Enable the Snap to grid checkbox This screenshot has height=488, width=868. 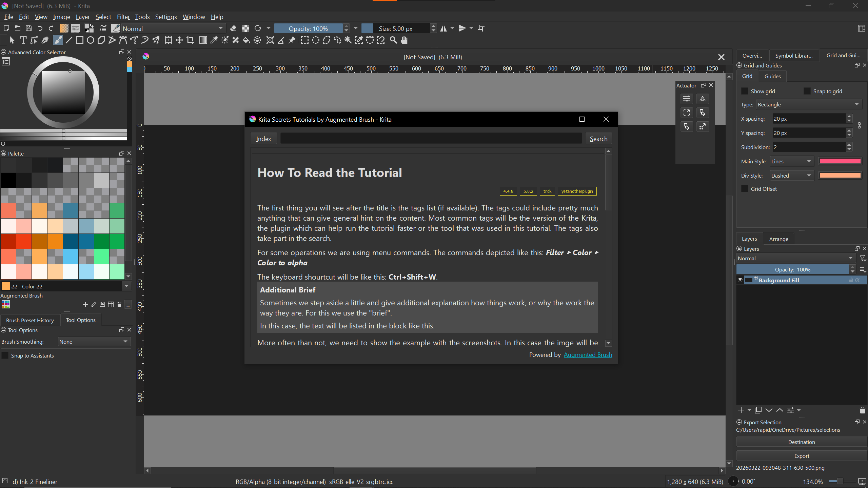coord(807,91)
